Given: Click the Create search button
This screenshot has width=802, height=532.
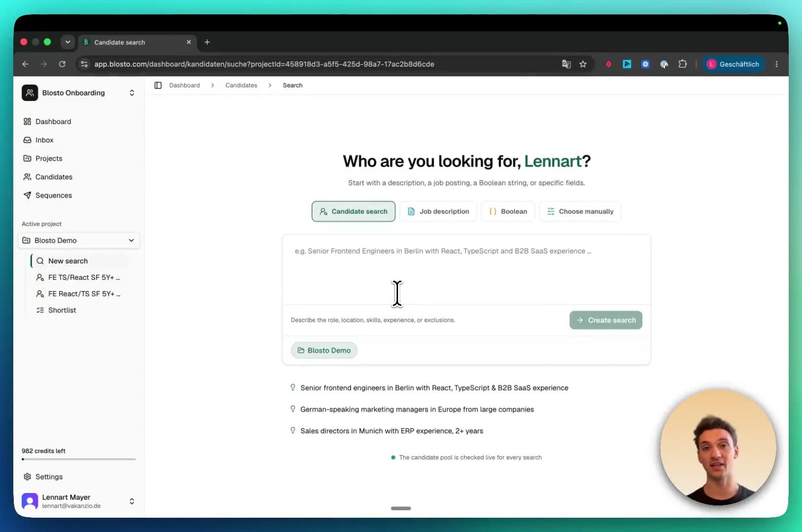Looking at the screenshot, I should point(605,320).
